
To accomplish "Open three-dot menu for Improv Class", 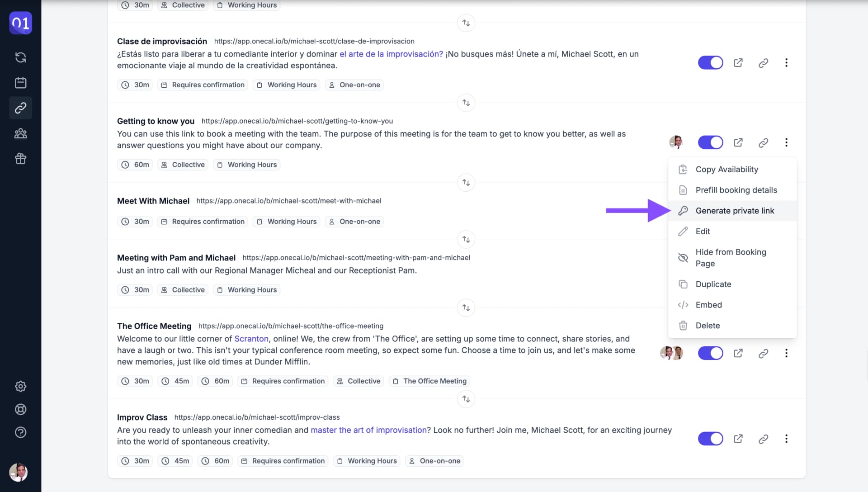I will point(786,439).
